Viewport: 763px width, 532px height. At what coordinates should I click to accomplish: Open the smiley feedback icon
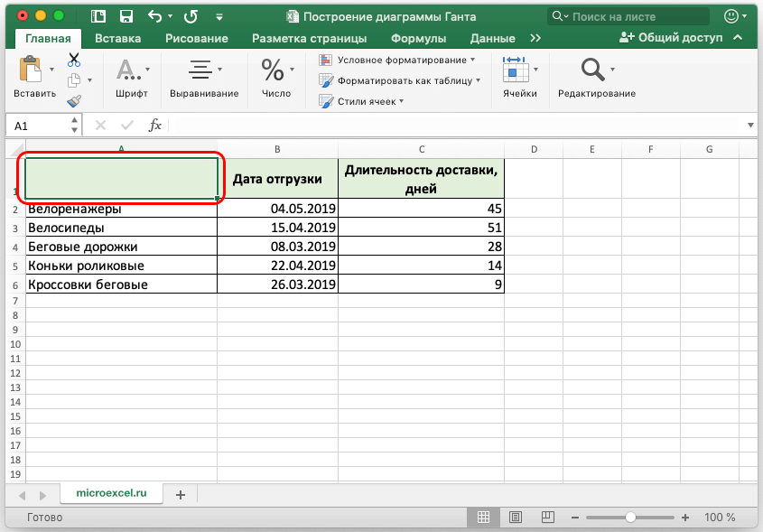coord(730,16)
